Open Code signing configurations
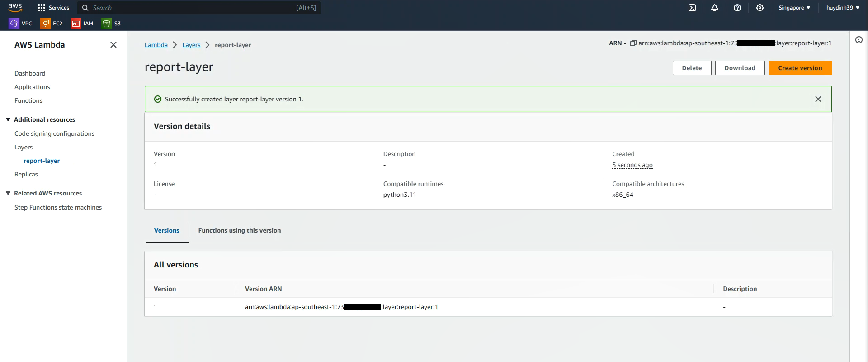 click(54, 133)
